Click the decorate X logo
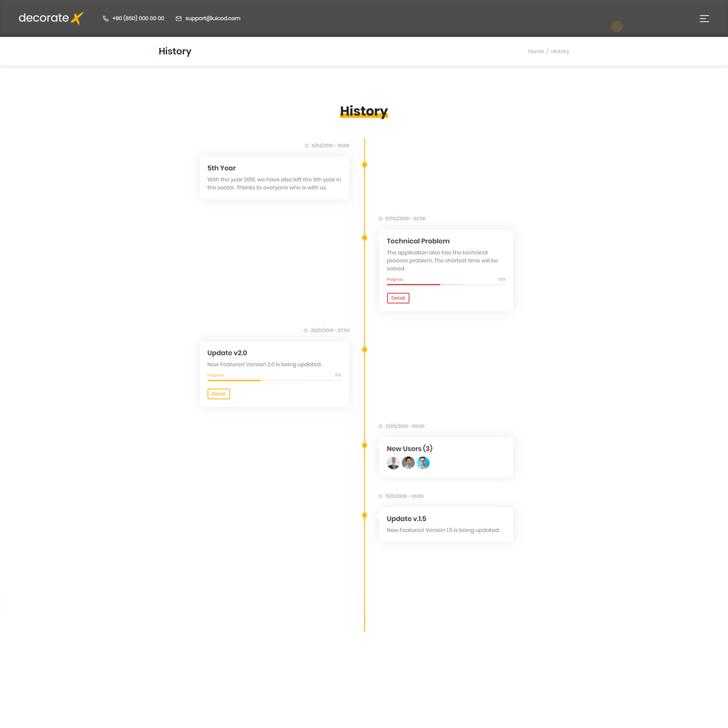728x728 pixels. point(51,18)
